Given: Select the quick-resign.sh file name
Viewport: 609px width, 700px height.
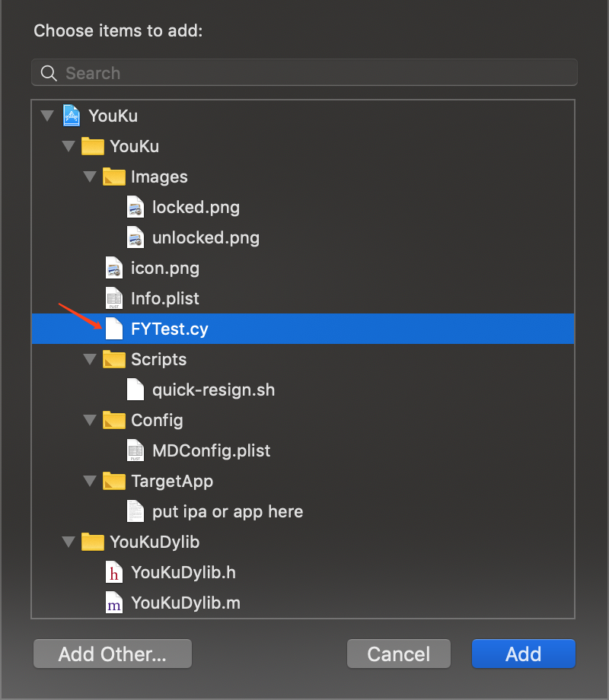Looking at the screenshot, I should [x=214, y=390].
